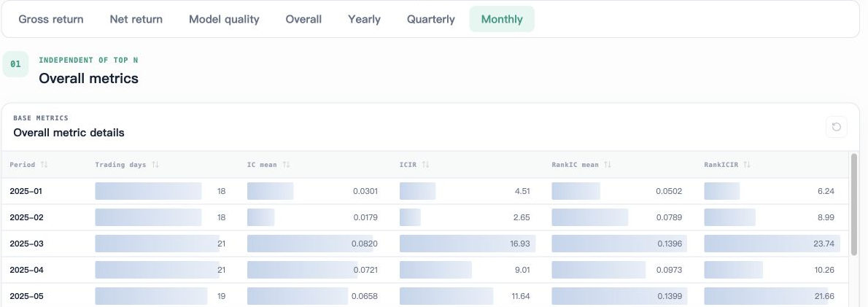The height and width of the screenshot is (307, 868).
Task: Go to the Overall tab
Action: point(303,20)
